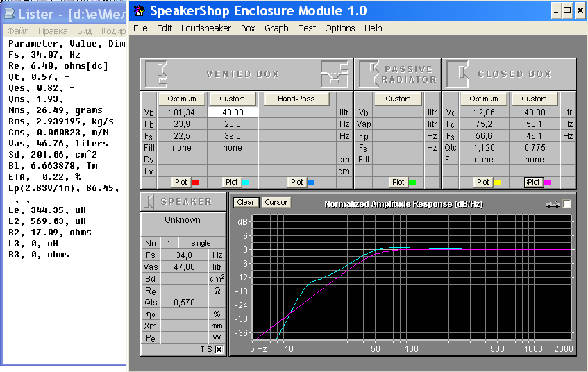Screen dimensions: 588x372
Task: Plot the vented box Custom curve
Action: [231, 182]
